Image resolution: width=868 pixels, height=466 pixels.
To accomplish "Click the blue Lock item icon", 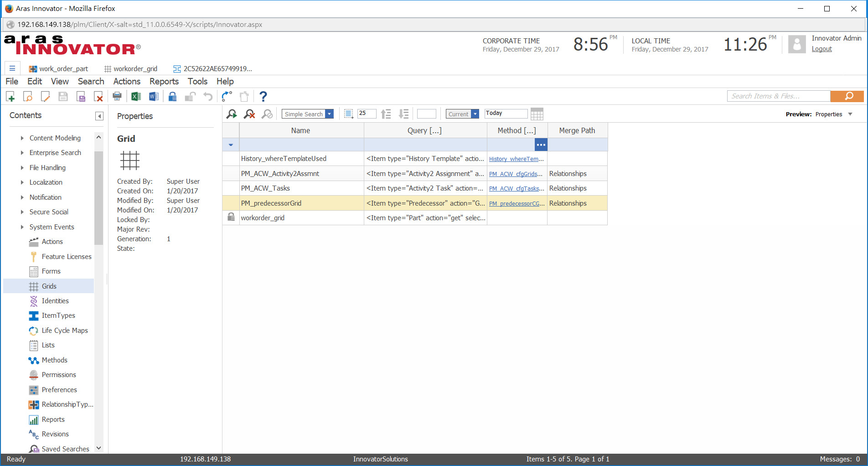I will click(172, 96).
